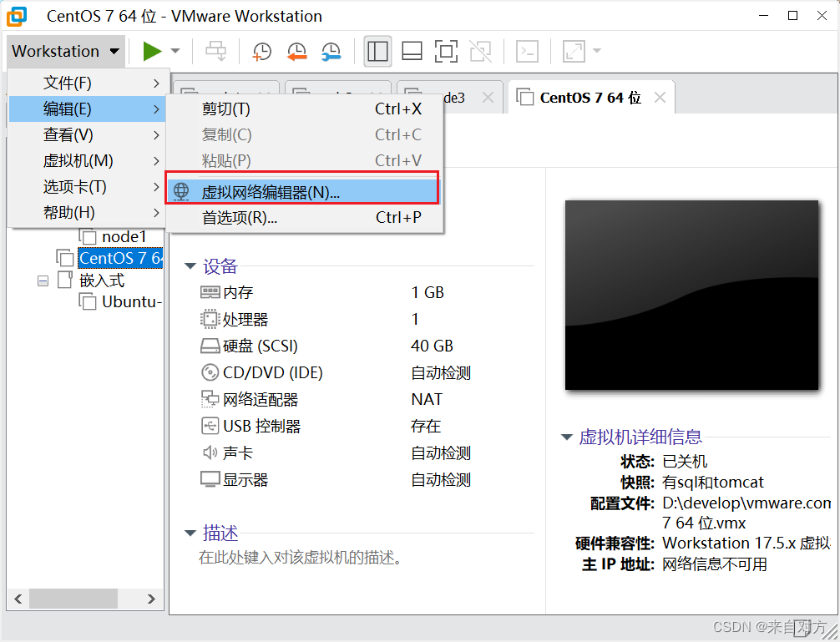Collapse the 设备 section

tap(190, 266)
